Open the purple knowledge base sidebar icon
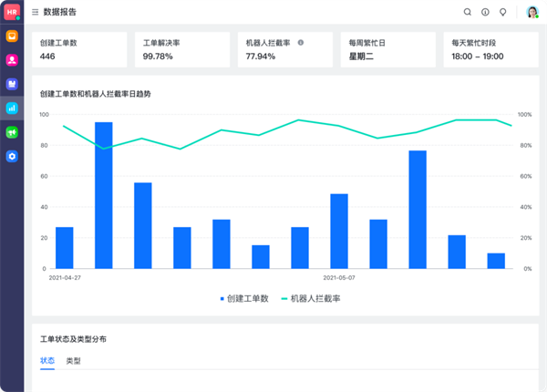Image resolution: width=547 pixels, height=392 pixels. coord(12,84)
